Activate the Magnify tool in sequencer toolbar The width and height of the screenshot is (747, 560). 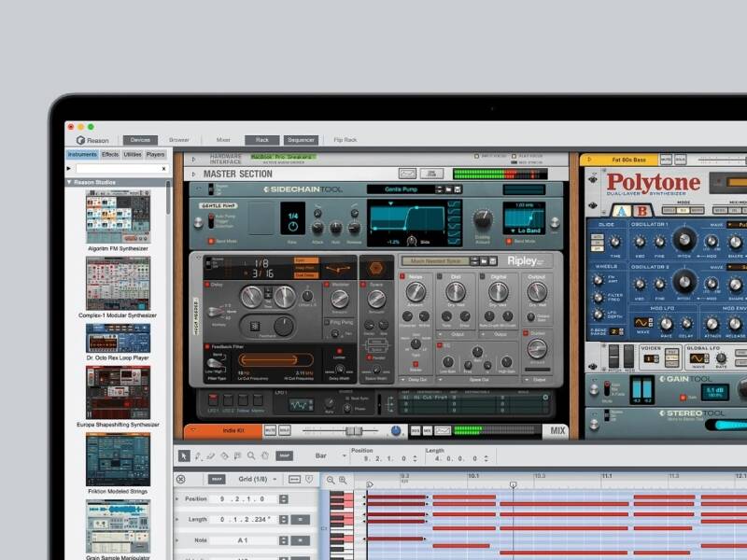click(251, 455)
